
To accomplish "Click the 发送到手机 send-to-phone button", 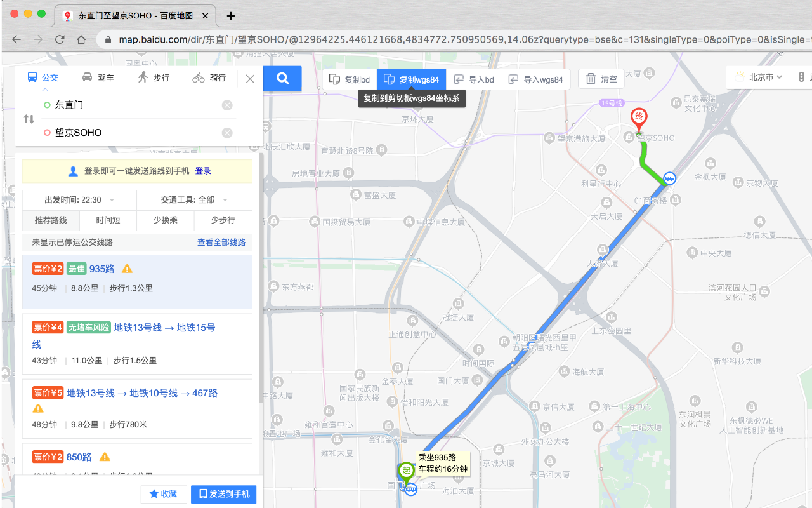I will point(223,494).
